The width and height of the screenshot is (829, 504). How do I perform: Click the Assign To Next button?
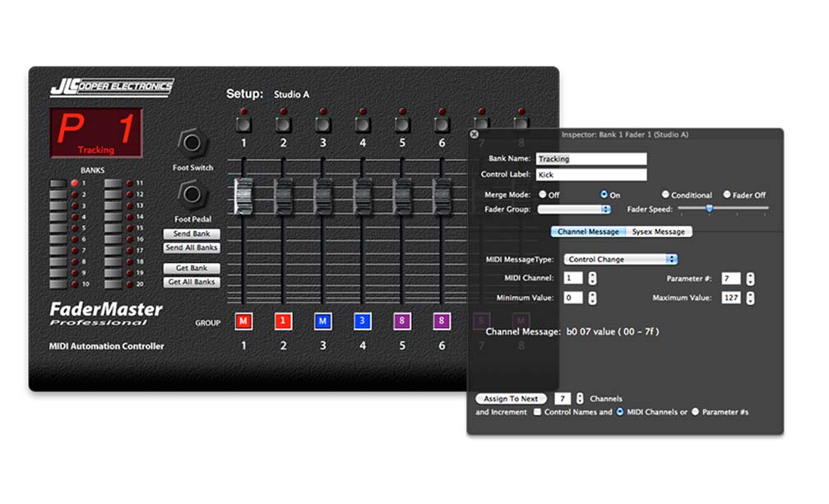[x=511, y=399]
